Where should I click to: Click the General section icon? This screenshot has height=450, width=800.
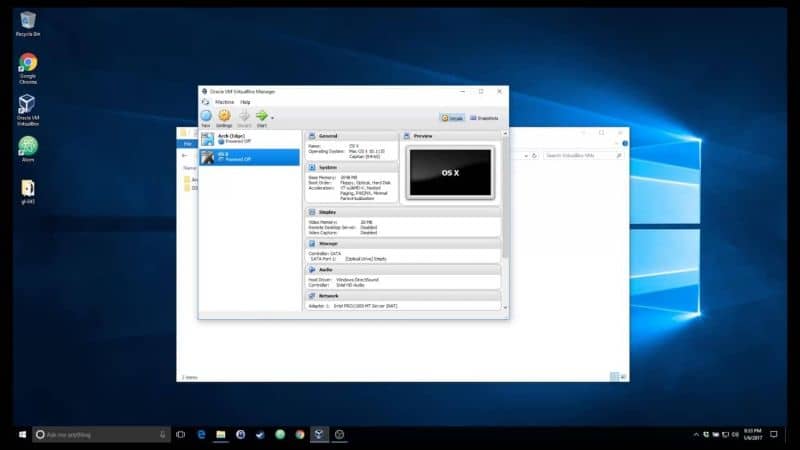(x=312, y=136)
